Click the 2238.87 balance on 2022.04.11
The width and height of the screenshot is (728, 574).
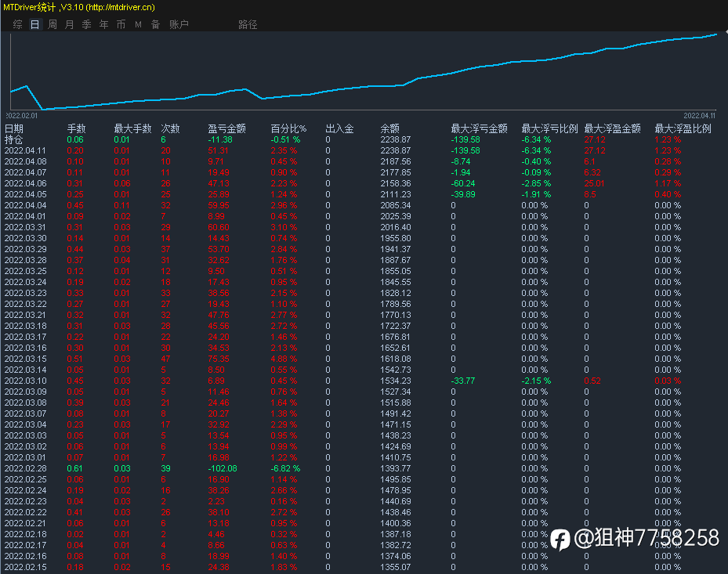click(x=396, y=151)
